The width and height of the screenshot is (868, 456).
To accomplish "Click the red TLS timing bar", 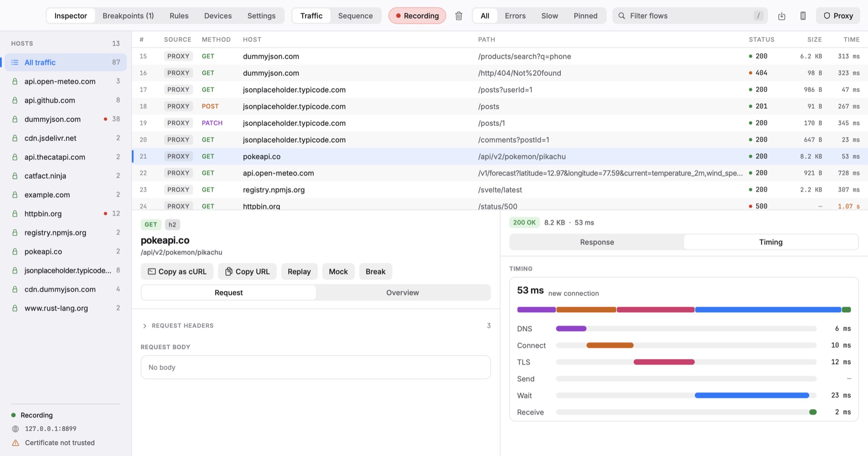I will [664, 362].
